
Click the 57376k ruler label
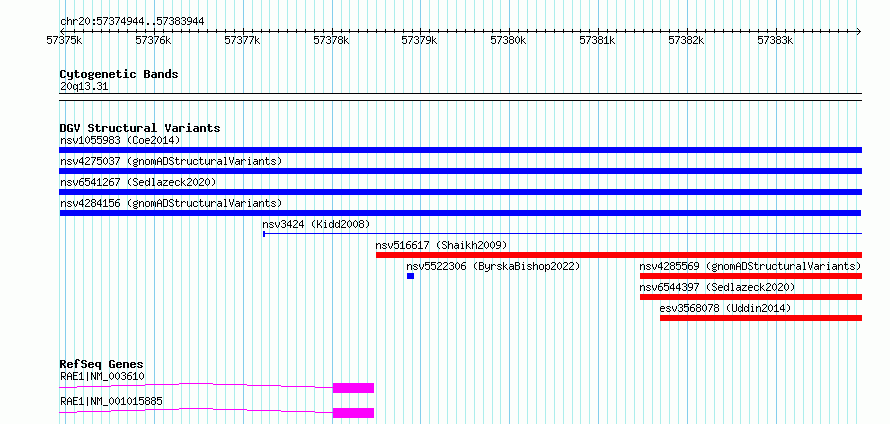point(153,40)
